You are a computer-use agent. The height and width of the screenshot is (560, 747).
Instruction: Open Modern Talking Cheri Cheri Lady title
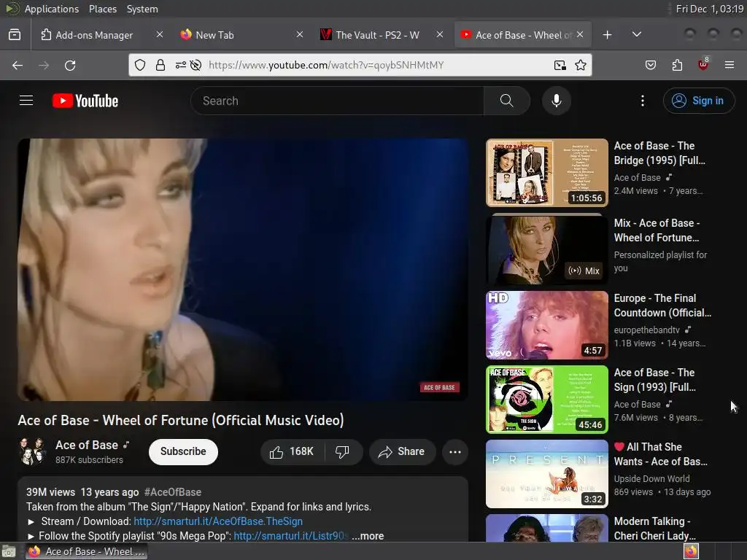pos(656,529)
